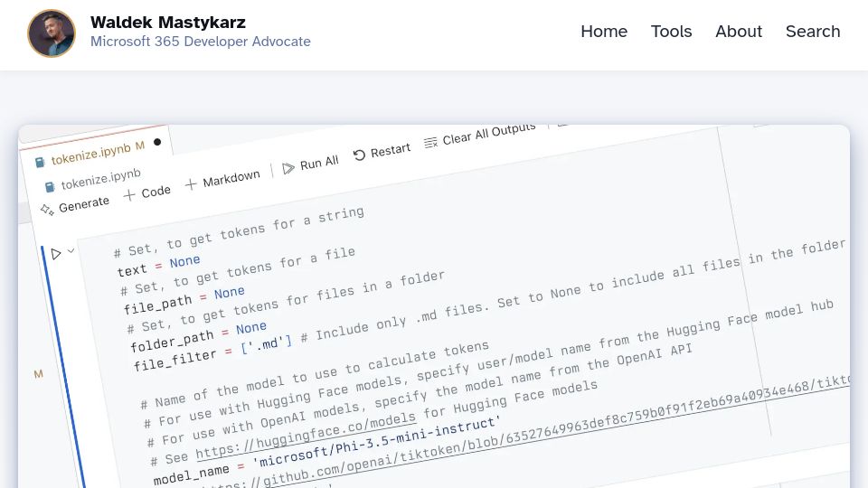Click the Waldek Mastykarz profile avatar
Screen dimensions: 868x488
click(52, 33)
